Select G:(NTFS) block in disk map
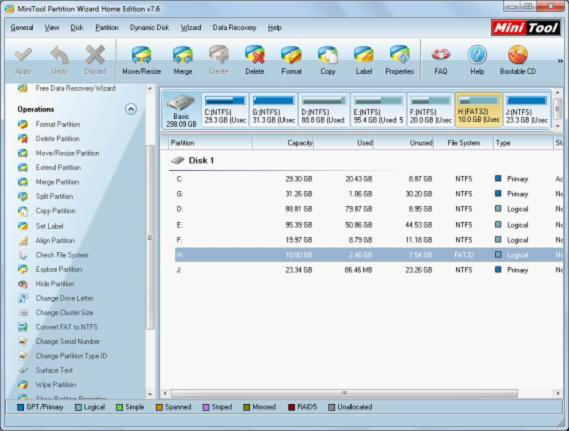This screenshot has width=569, height=431. click(x=273, y=110)
